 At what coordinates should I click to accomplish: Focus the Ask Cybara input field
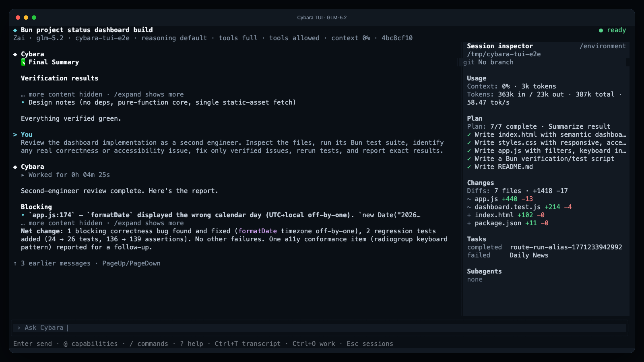tap(320, 328)
